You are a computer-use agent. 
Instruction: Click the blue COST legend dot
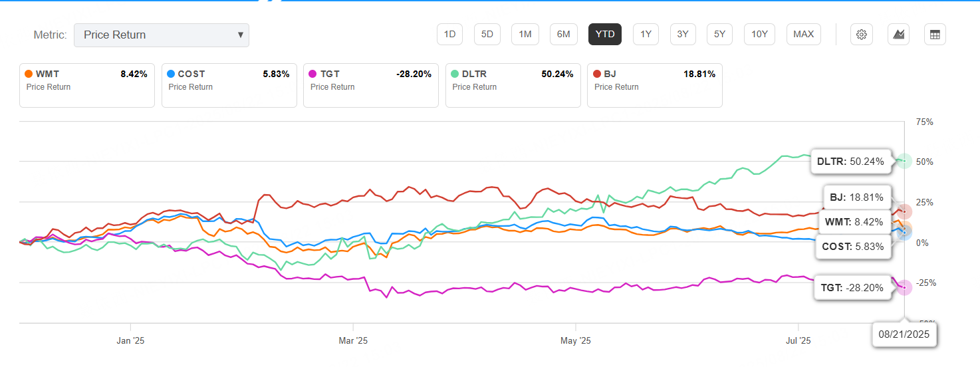[170, 74]
